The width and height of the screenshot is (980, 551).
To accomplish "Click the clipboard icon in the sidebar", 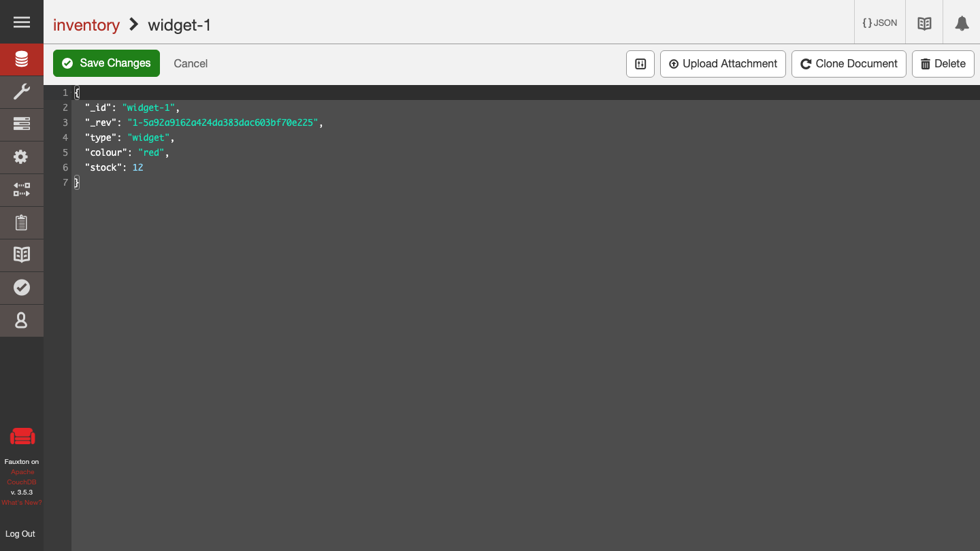I will point(22,222).
